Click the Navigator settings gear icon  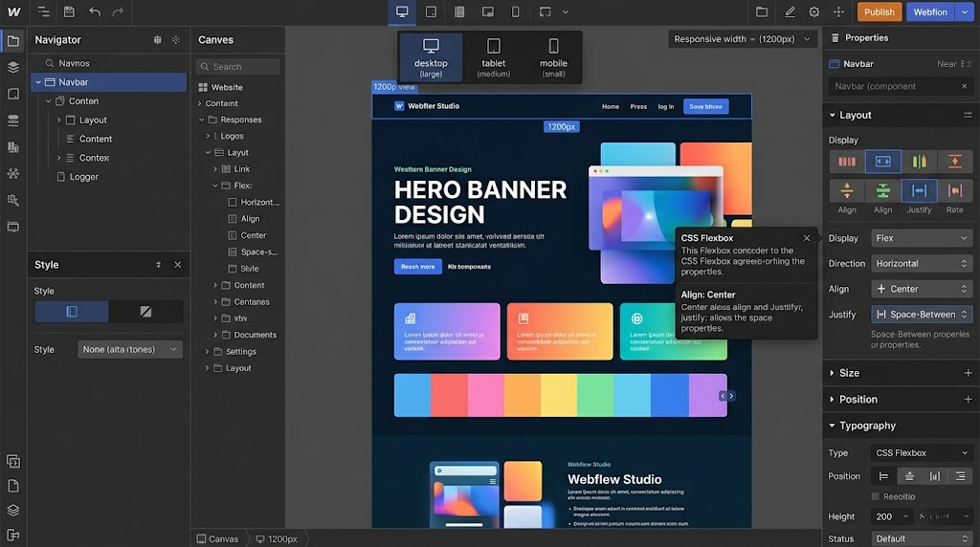176,39
